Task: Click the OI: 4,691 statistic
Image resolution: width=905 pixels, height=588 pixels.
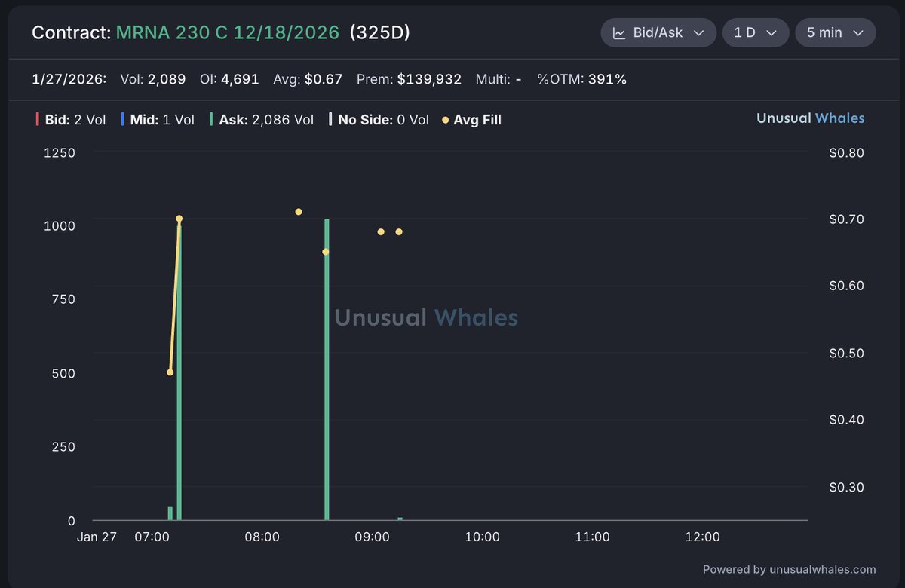Action: [229, 79]
